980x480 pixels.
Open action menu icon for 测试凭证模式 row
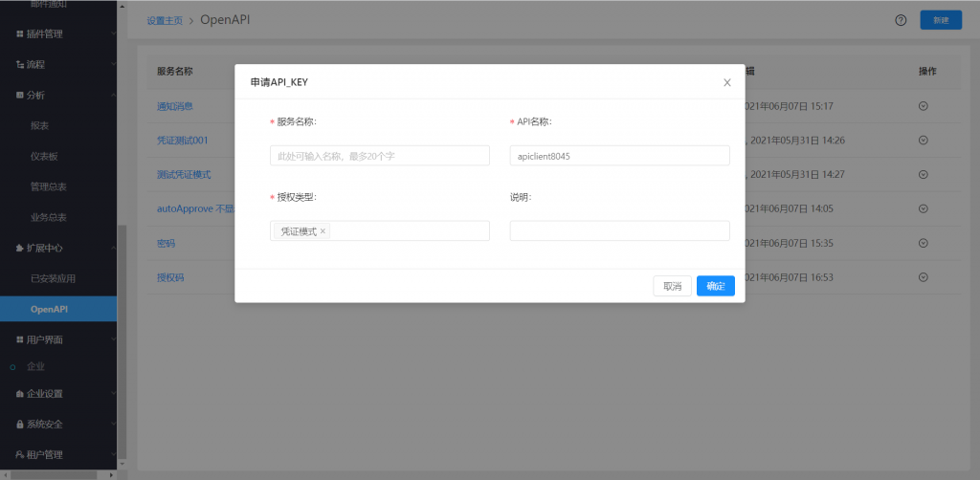(x=923, y=174)
